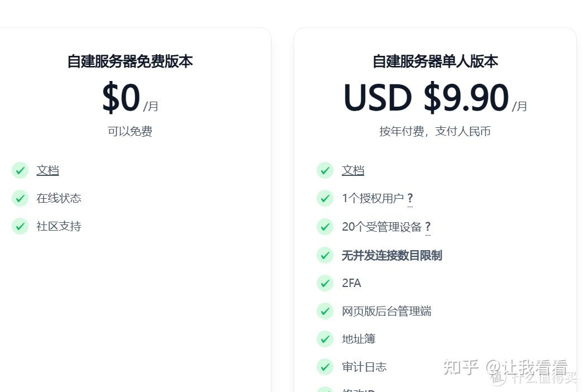Click the 可以免费 subtitle text

tap(130, 132)
